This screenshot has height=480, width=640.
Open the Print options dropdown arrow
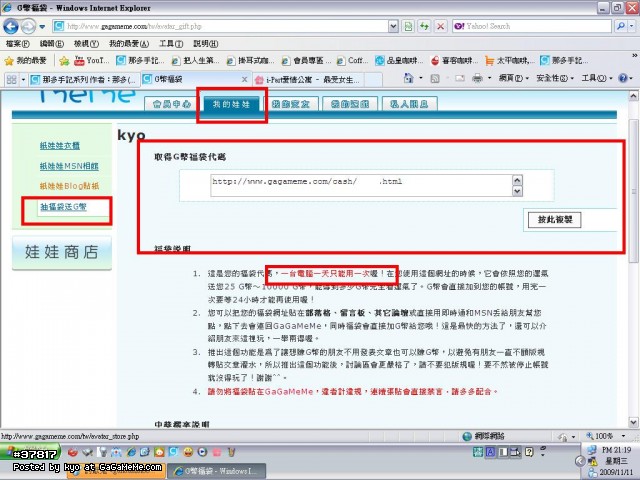click(x=489, y=78)
